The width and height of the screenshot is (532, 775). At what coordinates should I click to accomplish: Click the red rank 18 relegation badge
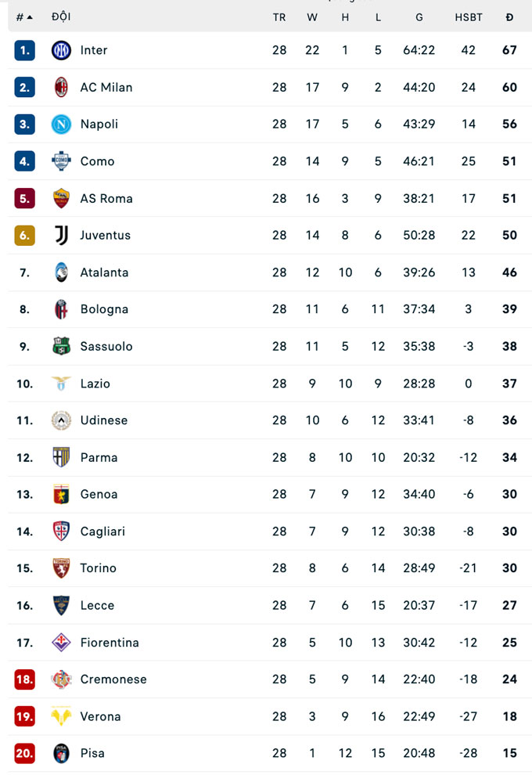pos(24,679)
